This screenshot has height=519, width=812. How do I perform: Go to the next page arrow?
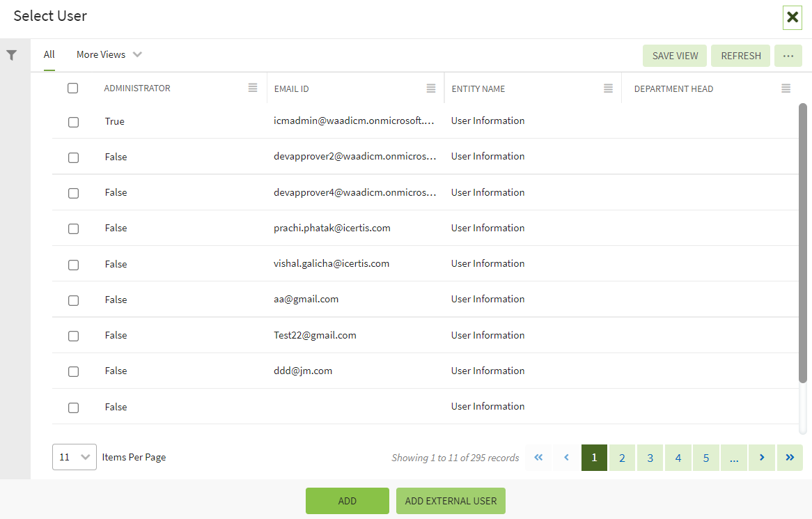point(762,458)
